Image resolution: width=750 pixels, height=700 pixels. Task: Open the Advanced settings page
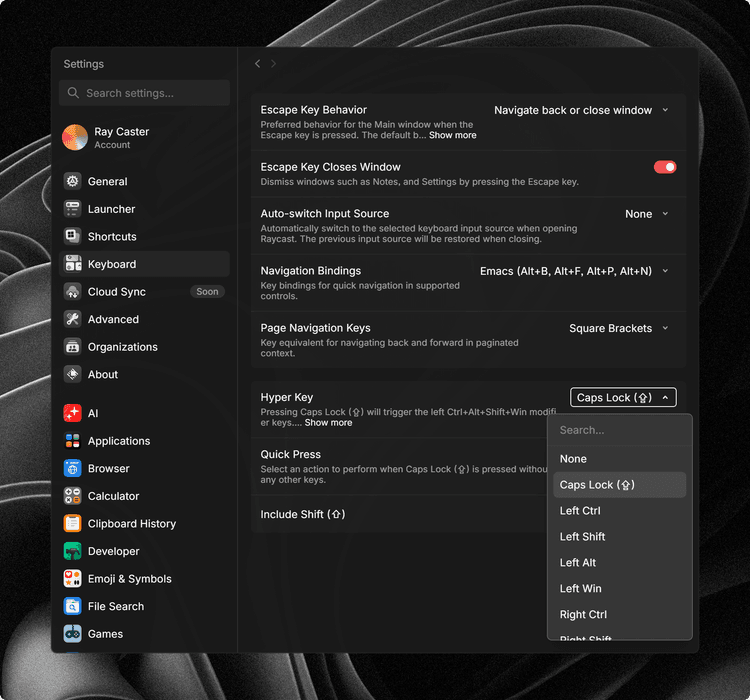(144, 319)
